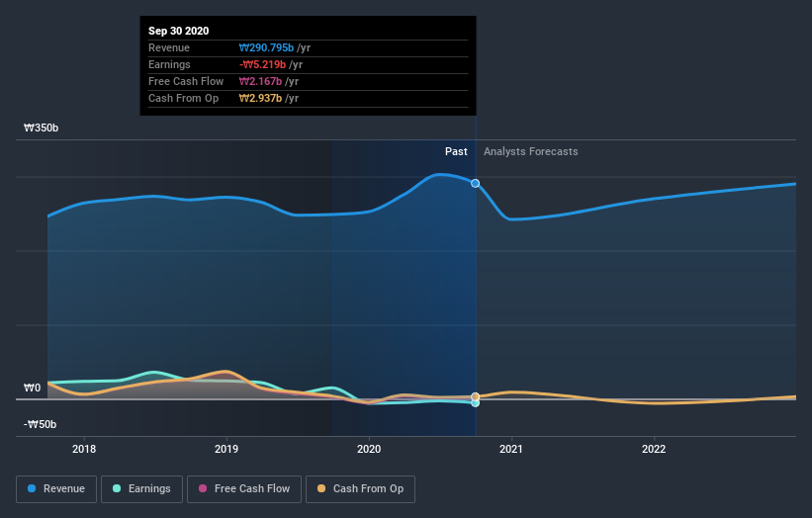Select the Revenue data point marker on chart
This screenshot has width=812, height=518.
point(476,183)
